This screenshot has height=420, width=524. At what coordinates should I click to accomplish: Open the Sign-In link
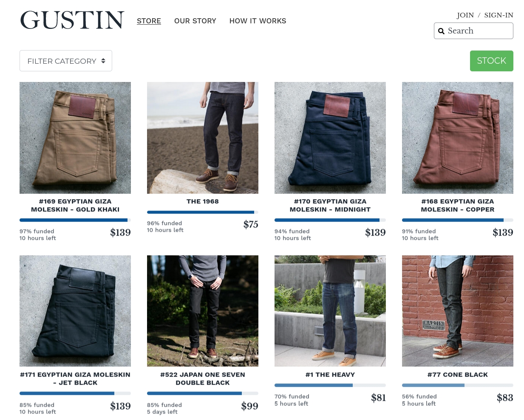[499, 15]
